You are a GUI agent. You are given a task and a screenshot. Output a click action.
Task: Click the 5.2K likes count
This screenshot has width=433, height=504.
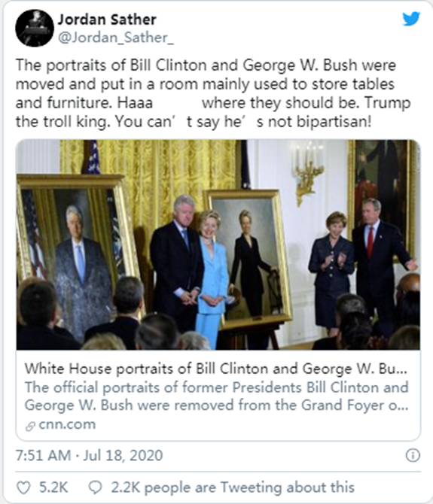coord(53,487)
